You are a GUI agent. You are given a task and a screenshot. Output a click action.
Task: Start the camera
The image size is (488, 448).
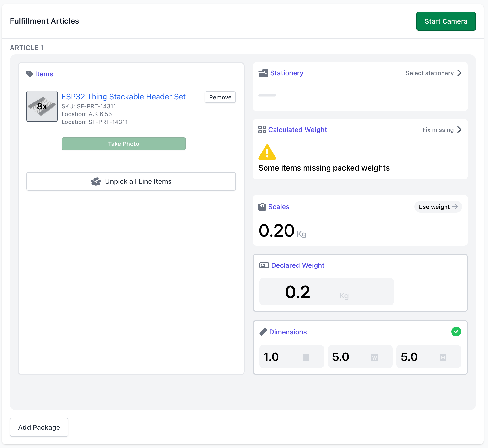tap(446, 21)
